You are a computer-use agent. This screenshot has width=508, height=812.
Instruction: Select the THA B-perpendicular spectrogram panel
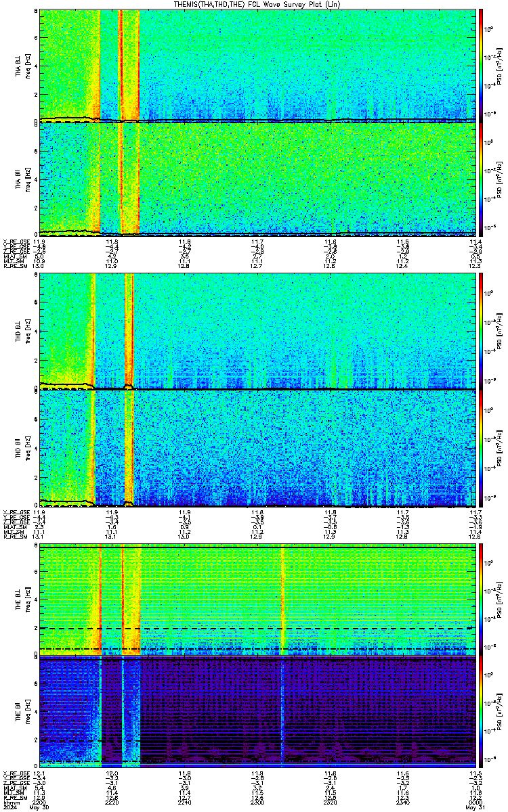257,65
